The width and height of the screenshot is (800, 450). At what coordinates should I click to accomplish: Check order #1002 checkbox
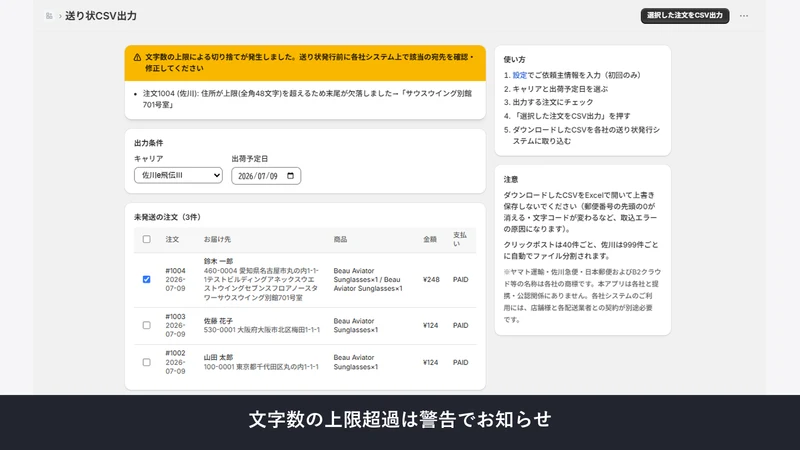click(x=146, y=362)
